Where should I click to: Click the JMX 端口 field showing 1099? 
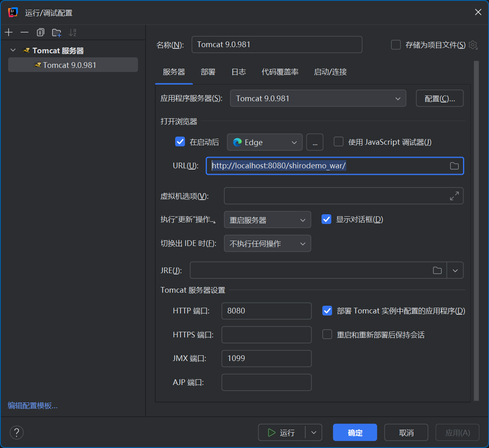(x=267, y=359)
